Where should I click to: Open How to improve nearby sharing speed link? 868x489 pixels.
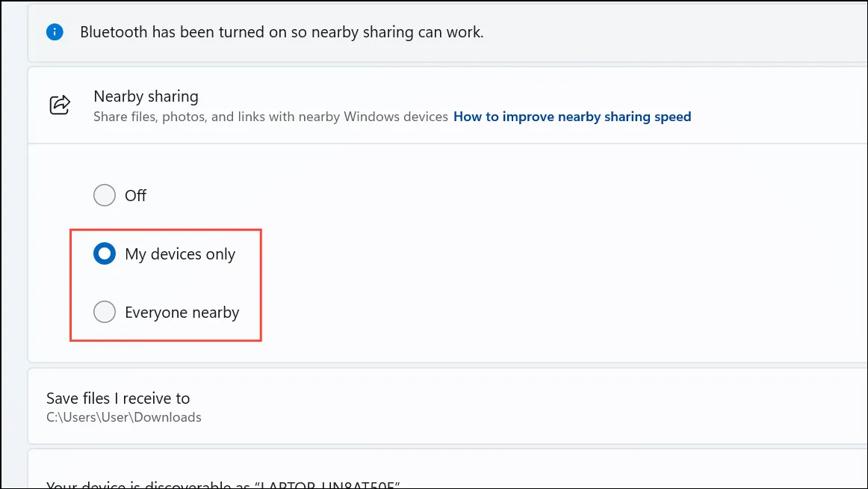pyautogui.click(x=572, y=117)
